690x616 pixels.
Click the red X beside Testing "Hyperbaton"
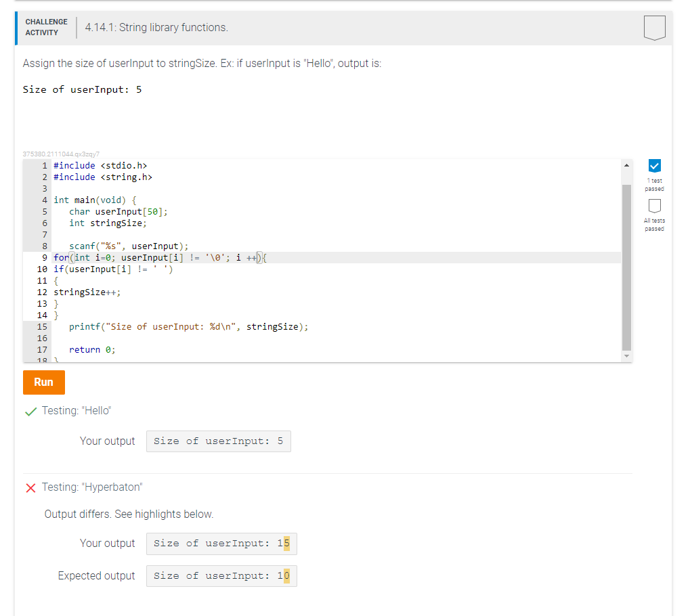(30, 488)
